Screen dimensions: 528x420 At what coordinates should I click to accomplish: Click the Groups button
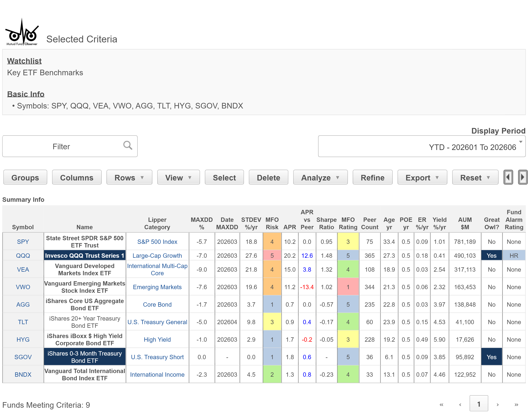click(x=25, y=177)
